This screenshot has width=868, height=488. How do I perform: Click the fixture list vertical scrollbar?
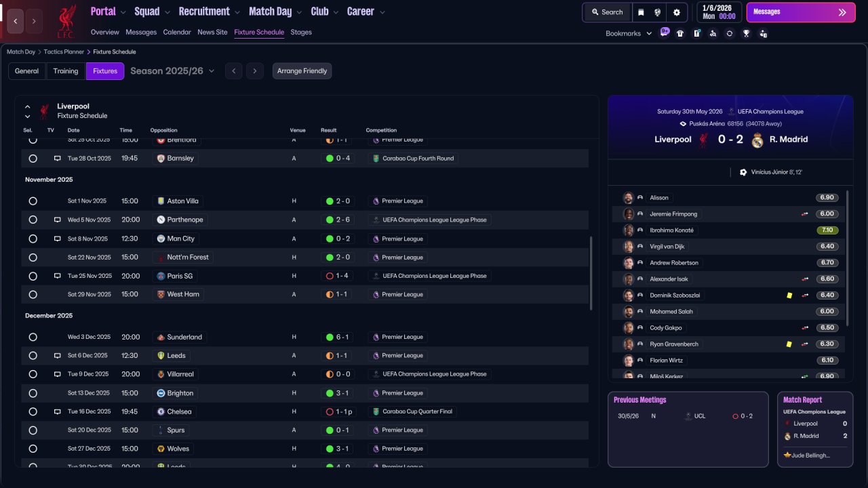click(591, 273)
